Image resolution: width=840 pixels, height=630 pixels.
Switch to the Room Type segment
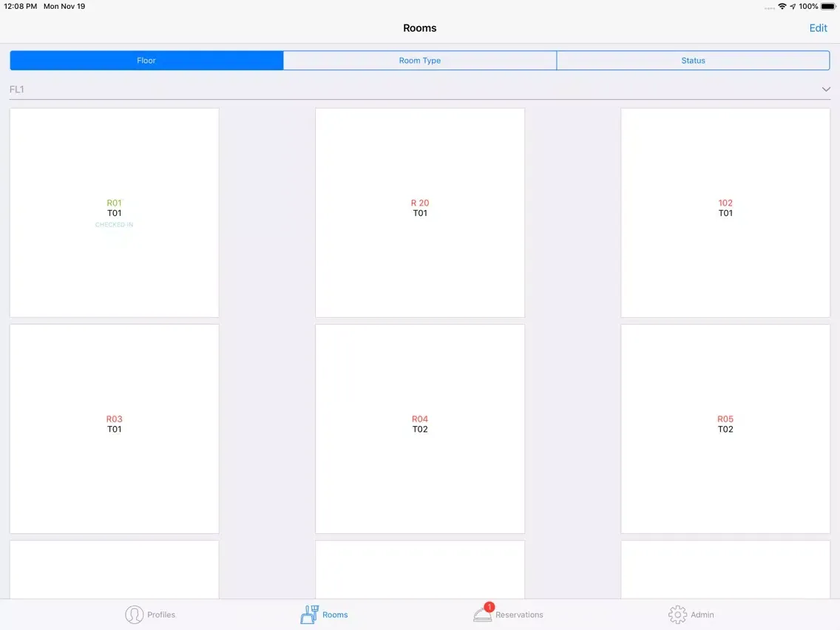pyautogui.click(x=420, y=61)
